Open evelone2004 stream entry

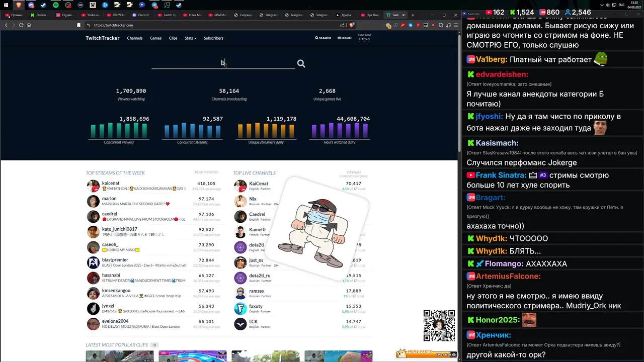click(115, 321)
